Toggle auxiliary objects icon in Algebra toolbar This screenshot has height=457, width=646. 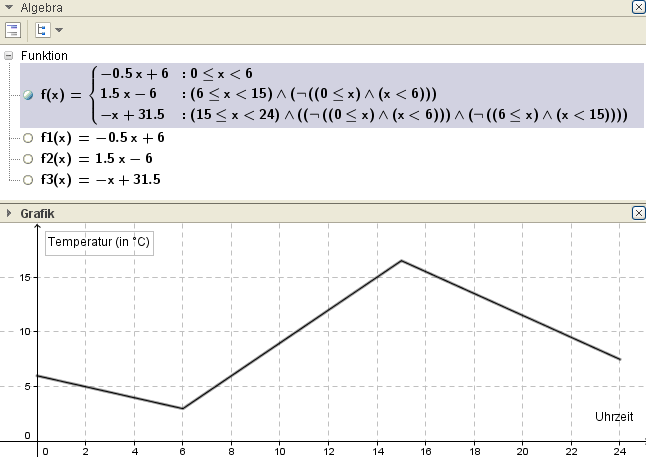pyautogui.click(x=14, y=30)
